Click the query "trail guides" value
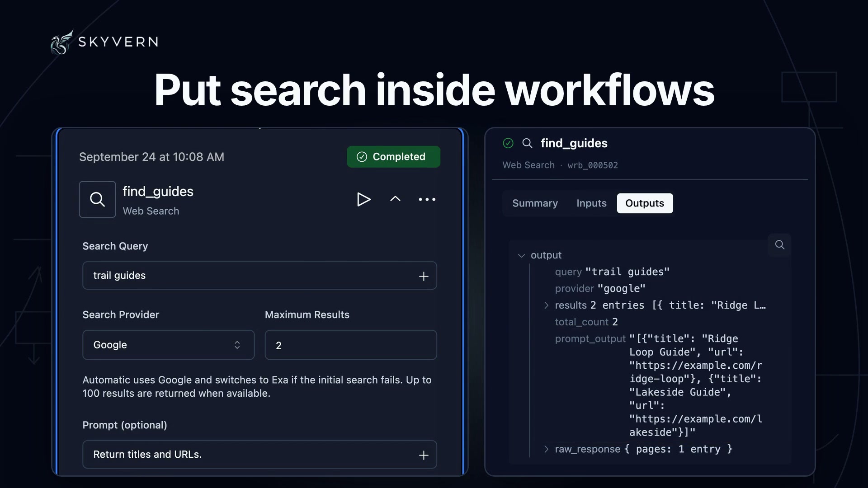 click(x=627, y=272)
